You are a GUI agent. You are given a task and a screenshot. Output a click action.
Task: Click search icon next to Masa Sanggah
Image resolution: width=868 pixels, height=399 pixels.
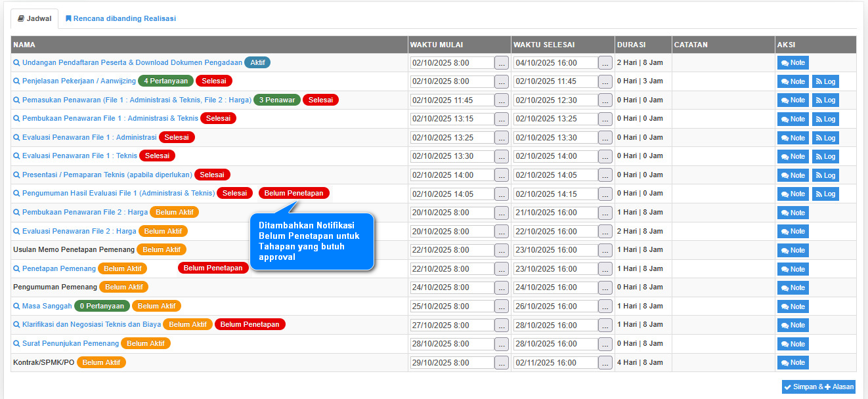[17, 306]
